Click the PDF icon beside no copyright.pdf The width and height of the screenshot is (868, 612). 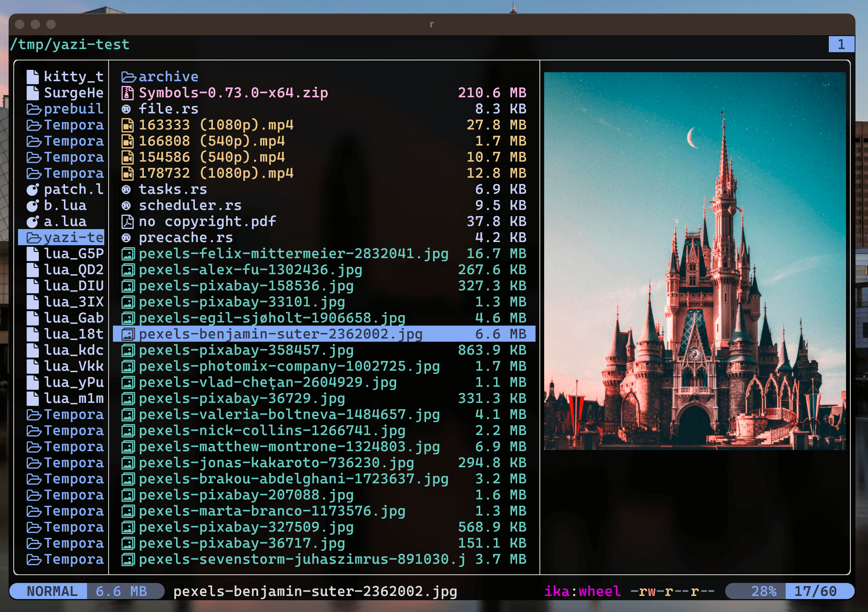127,222
